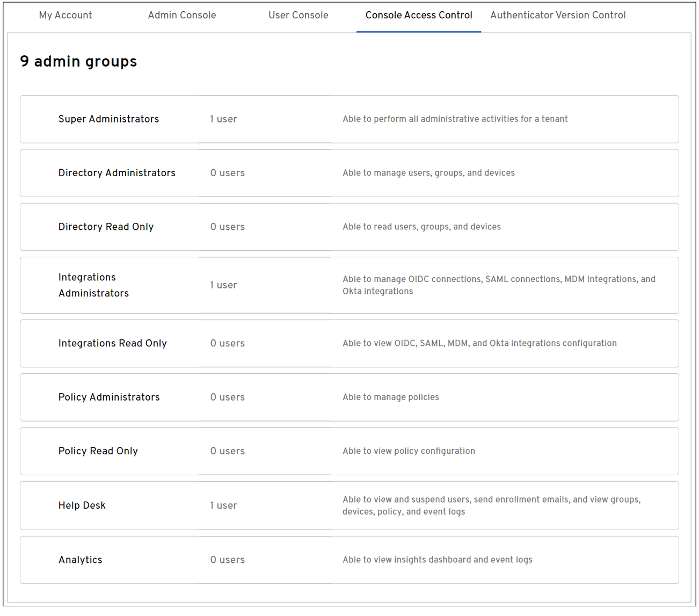Click the Super Administrators user count
Image resolution: width=699 pixels, height=616 pixels.
223,119
